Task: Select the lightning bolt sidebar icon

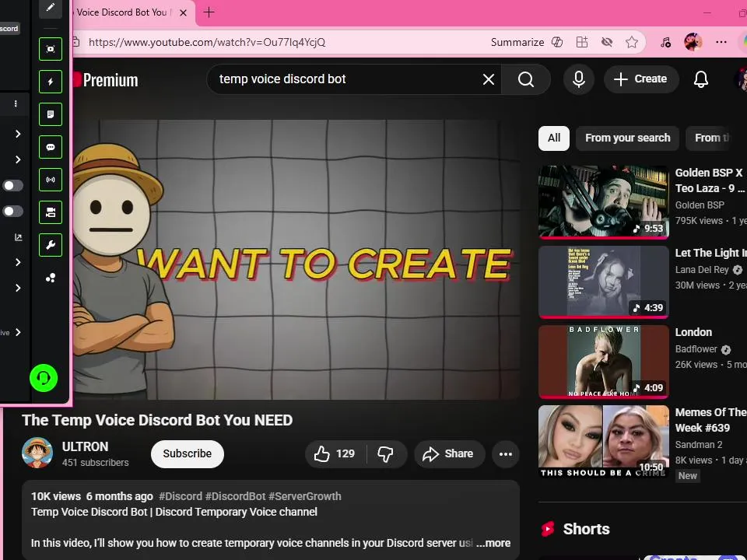Action: (51, 82)
